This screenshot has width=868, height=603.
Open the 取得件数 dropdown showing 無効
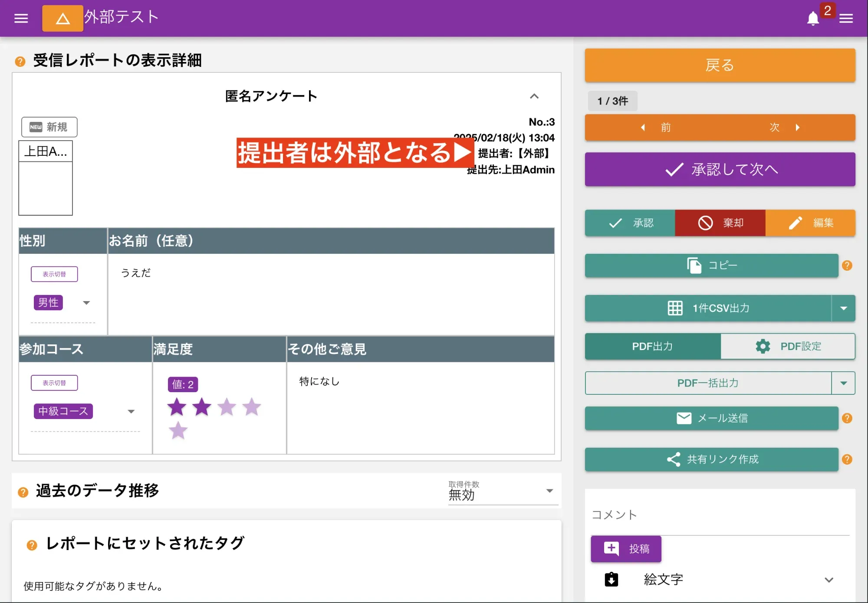pyautogui.click(x=550, y=491)
